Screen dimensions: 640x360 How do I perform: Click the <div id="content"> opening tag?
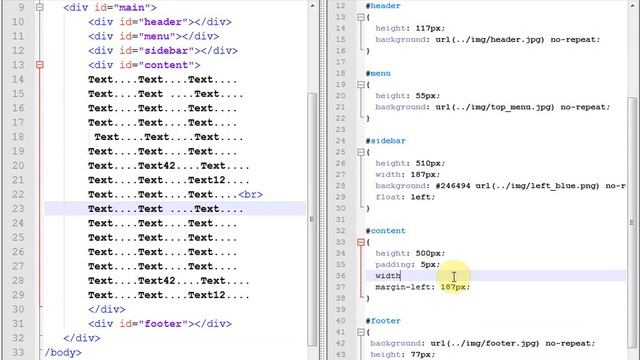point(144,65)
